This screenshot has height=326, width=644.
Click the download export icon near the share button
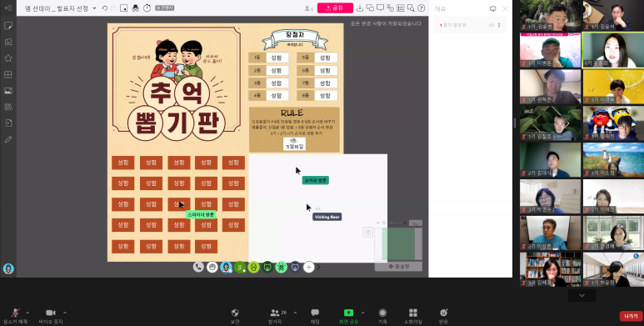(x=360, y=8)
